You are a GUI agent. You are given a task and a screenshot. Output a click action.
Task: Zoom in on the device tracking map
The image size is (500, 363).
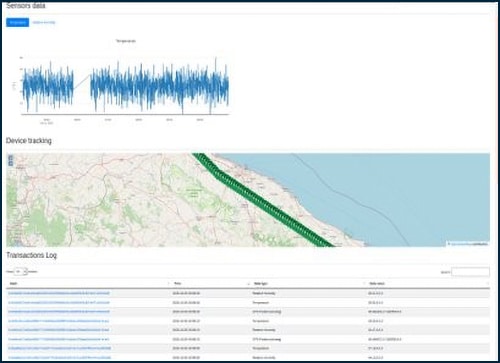pyautogui.click(x=11, y=158)
